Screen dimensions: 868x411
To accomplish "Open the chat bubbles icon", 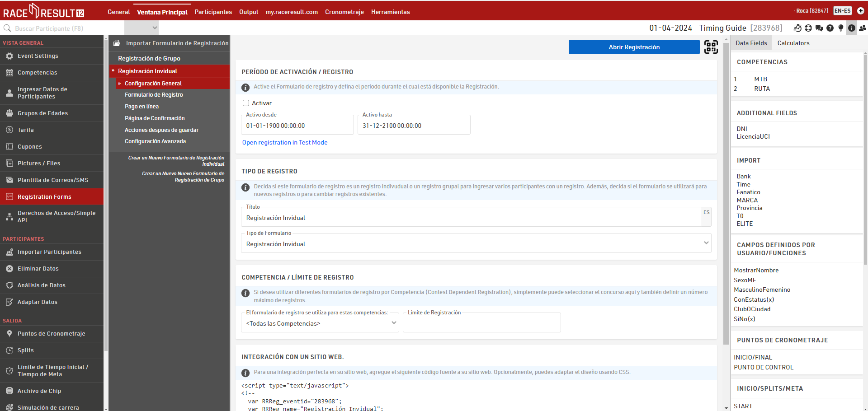I will (x=819, y=28).
